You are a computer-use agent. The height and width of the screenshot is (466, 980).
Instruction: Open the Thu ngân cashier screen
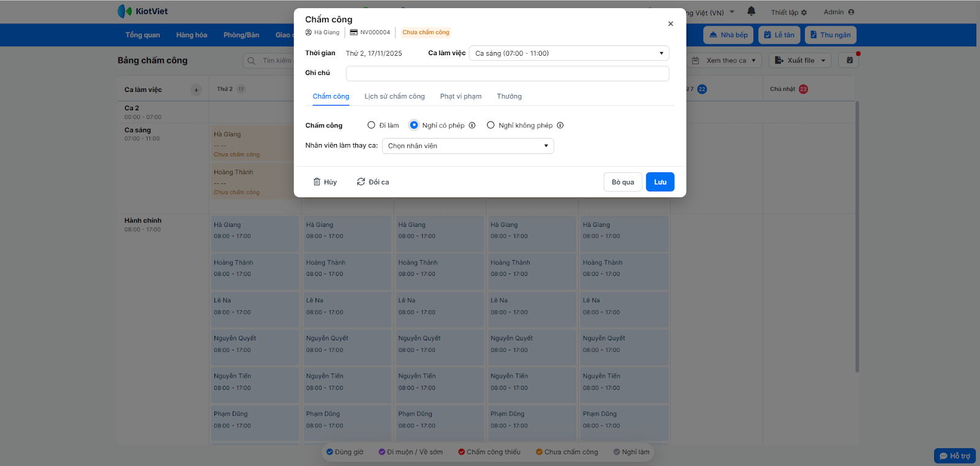pos(831,35)
